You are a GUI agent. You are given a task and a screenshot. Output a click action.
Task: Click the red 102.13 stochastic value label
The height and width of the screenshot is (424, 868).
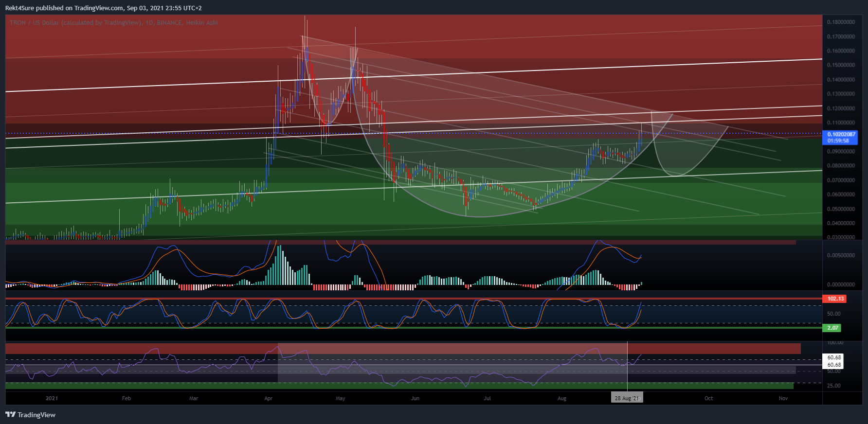point(835,299)
